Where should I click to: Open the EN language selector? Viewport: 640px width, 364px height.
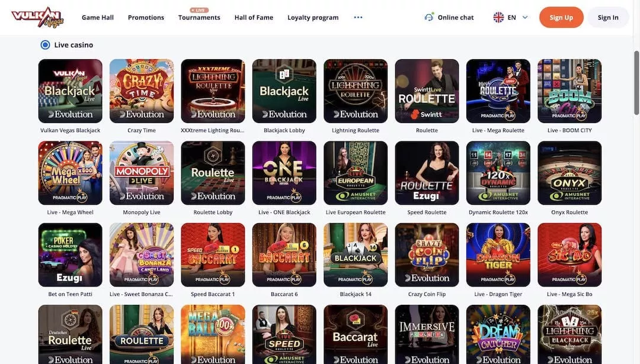tap(511, 18)
